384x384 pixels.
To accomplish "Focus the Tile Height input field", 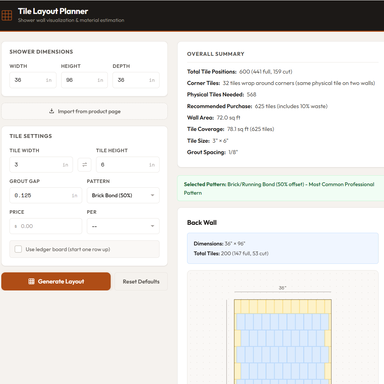I will pos(128,165).
